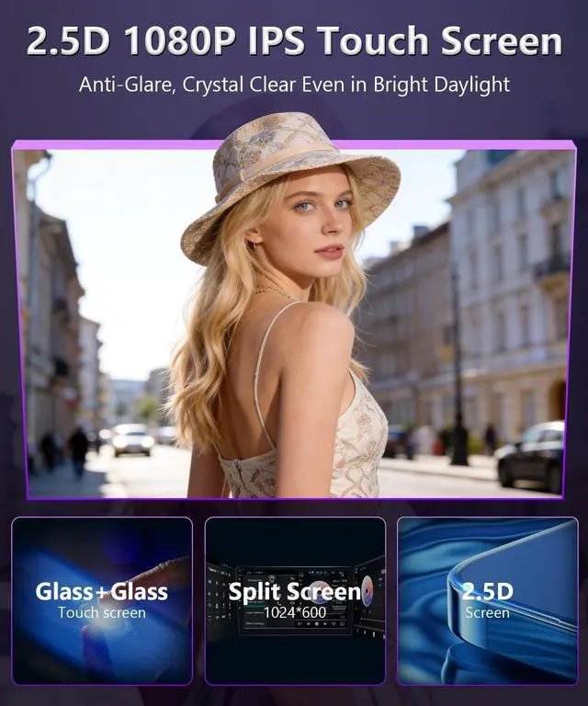This screenshot has width=588, height=706.
Task: Click the Glass+Glass bold label
Action: [102, 592]
